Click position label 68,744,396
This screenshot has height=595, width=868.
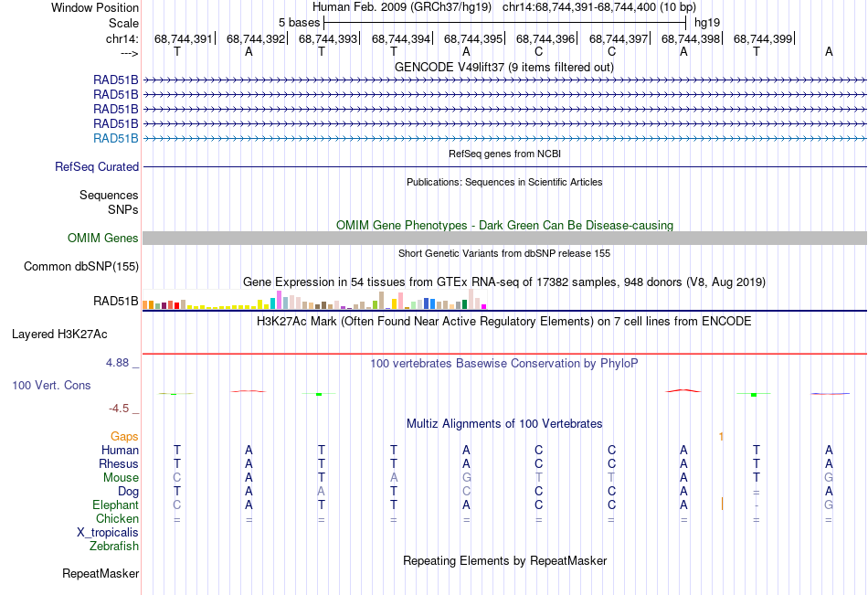[x=545, y=38]
